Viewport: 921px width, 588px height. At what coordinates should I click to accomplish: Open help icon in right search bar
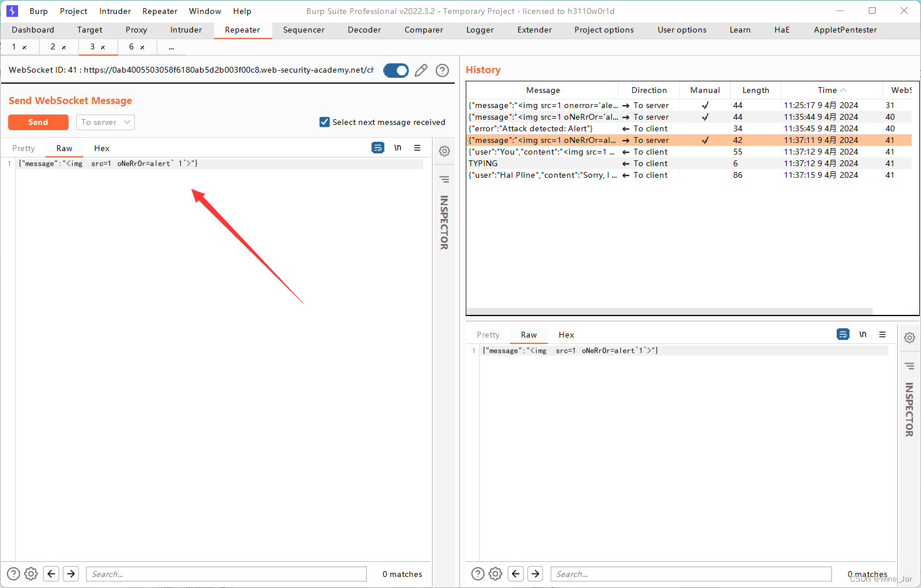click(x=478, y=574)
